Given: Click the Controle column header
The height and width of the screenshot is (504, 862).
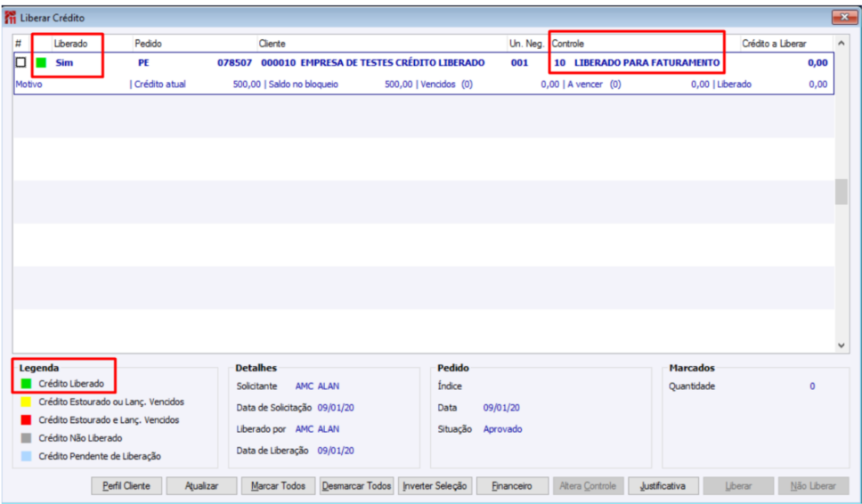Looking at the screenshot, I should point(568,44).
